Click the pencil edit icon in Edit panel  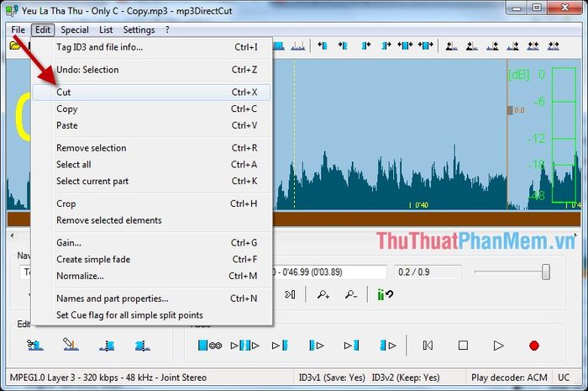[71, 344]
